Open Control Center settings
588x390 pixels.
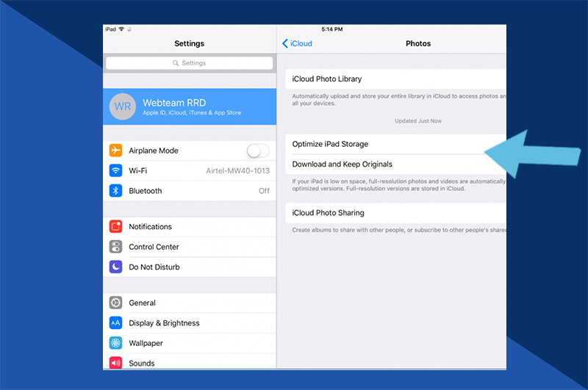point(190,247)
